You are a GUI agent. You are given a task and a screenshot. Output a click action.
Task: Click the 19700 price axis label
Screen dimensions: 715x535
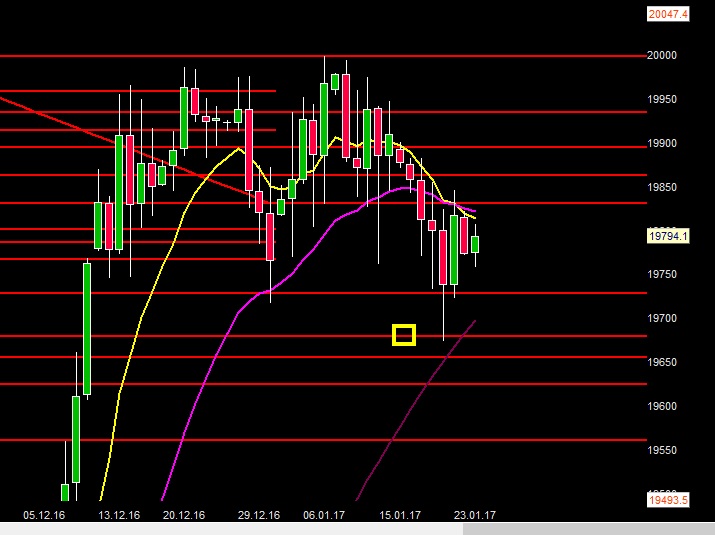coord(662,318)
